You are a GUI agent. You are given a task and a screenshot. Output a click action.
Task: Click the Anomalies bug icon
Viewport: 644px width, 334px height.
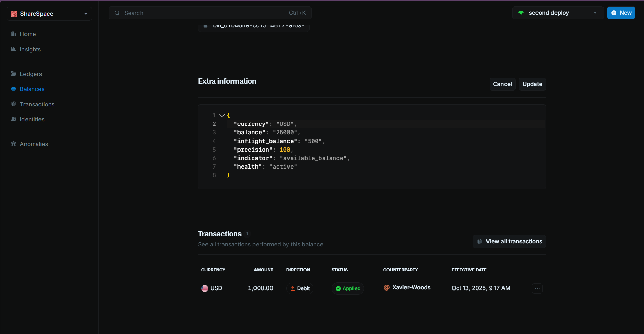click(x=14, y=144)
